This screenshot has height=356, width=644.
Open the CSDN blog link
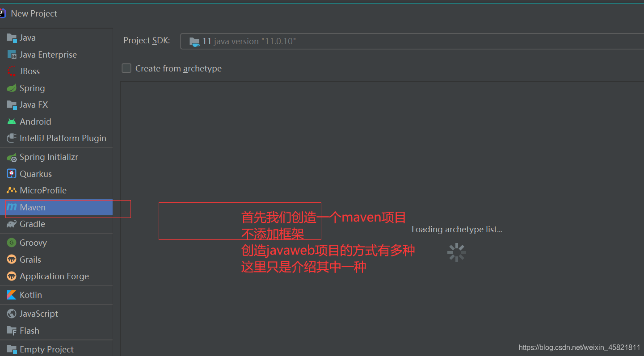(579, 347)
